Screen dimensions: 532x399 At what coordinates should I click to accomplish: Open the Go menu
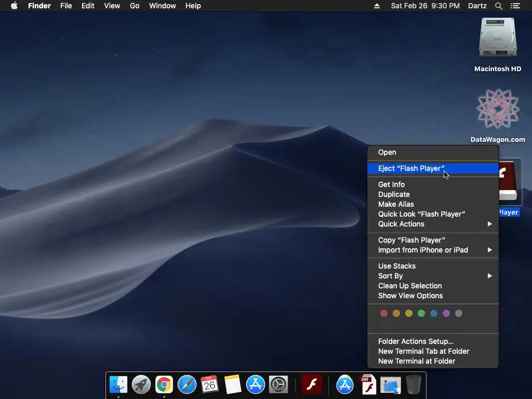[135, 6]
